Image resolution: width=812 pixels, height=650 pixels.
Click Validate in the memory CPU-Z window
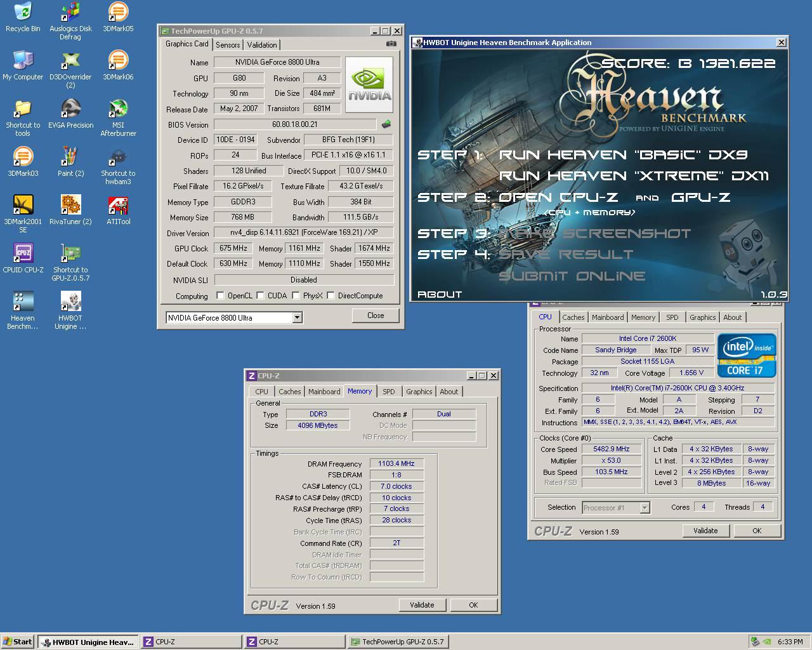(422, 605)
